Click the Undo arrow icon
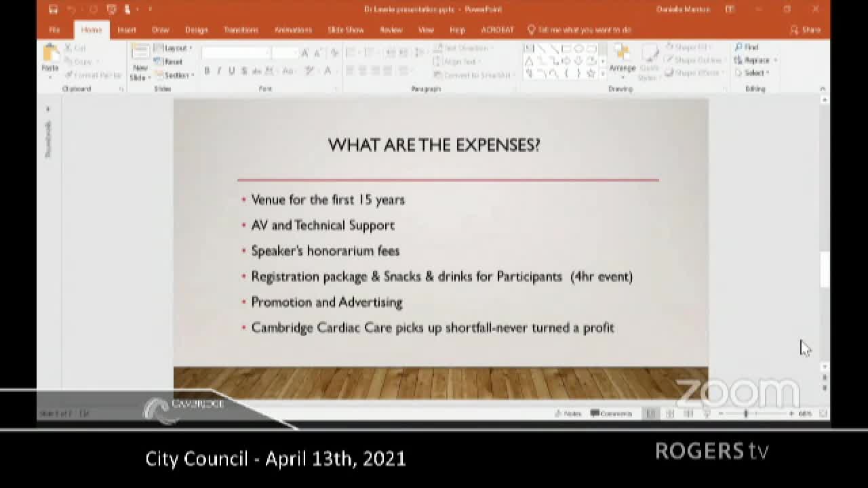 pos(71,9)
